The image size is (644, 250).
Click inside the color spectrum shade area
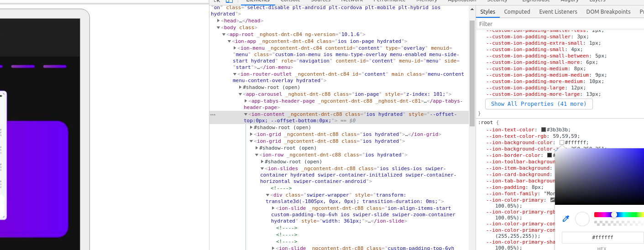(599, 177)
